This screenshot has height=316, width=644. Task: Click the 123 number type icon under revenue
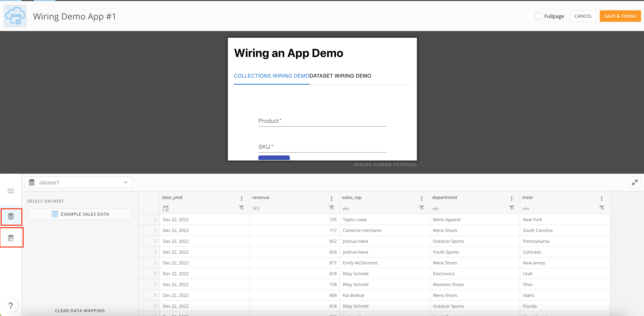[256, 208]
